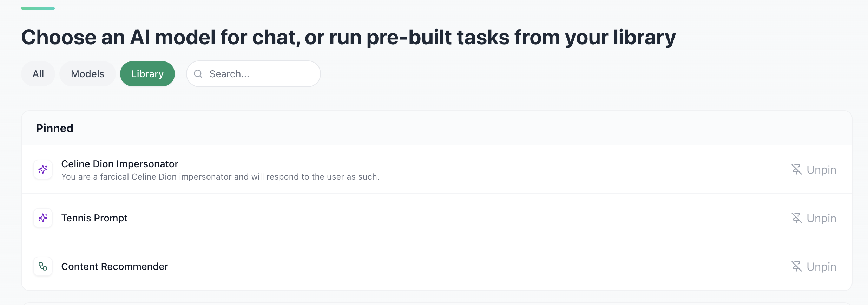Click the Pinned section heading
Screen dimensions: 868x305
54,128
